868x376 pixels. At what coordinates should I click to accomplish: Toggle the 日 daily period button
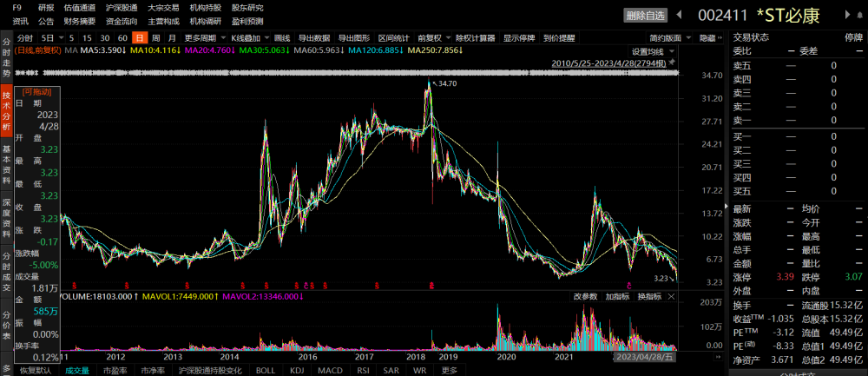click(140, 38)
